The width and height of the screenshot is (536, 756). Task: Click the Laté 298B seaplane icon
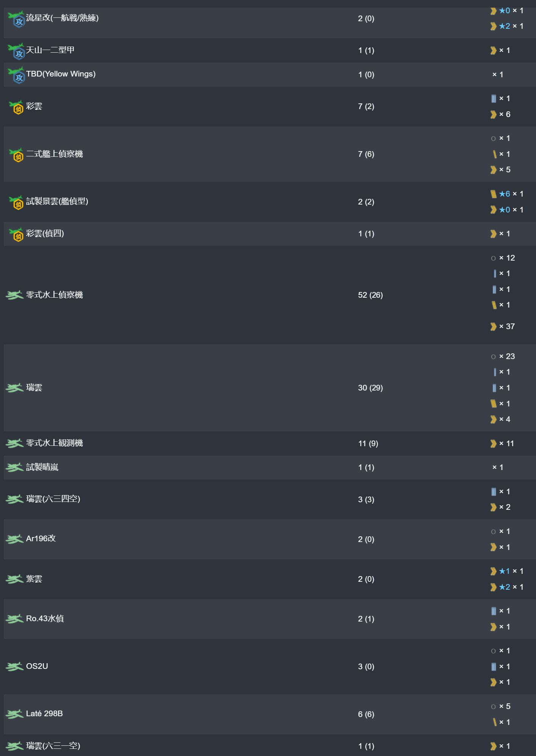[15, 714]
